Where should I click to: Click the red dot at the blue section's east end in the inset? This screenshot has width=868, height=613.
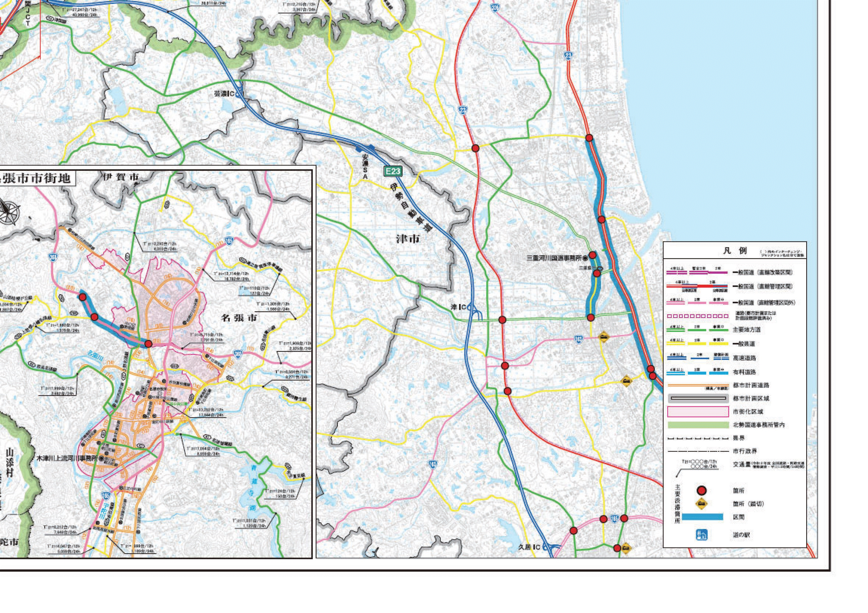click(149, 344)
